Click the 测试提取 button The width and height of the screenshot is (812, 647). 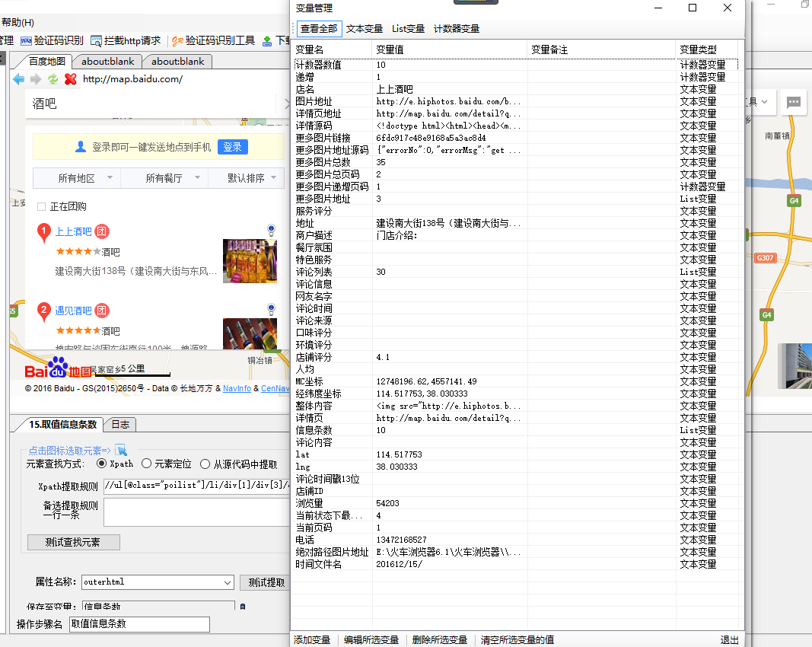[x=266, y=582]
